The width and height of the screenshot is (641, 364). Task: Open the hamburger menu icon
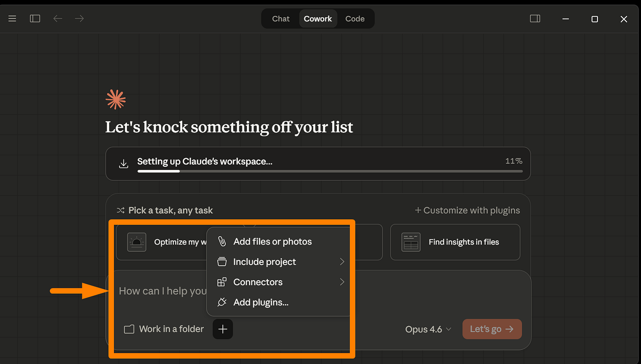[12, 19]
